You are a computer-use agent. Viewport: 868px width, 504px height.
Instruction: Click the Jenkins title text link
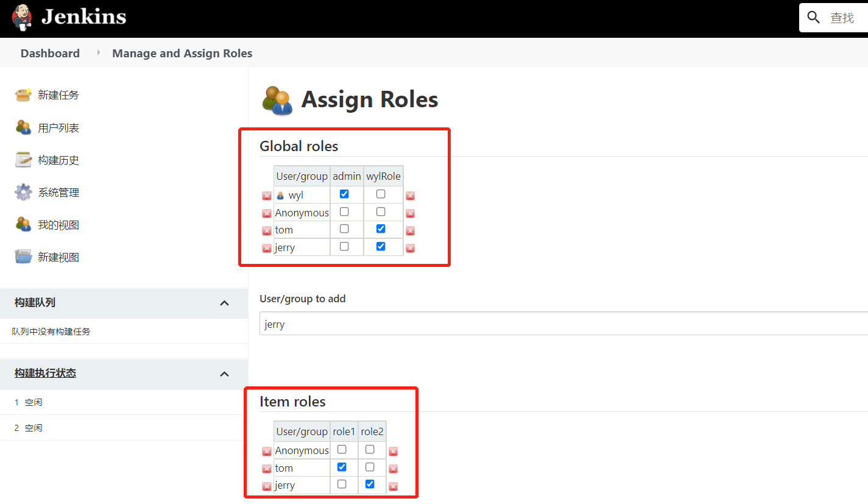point(84,16)
